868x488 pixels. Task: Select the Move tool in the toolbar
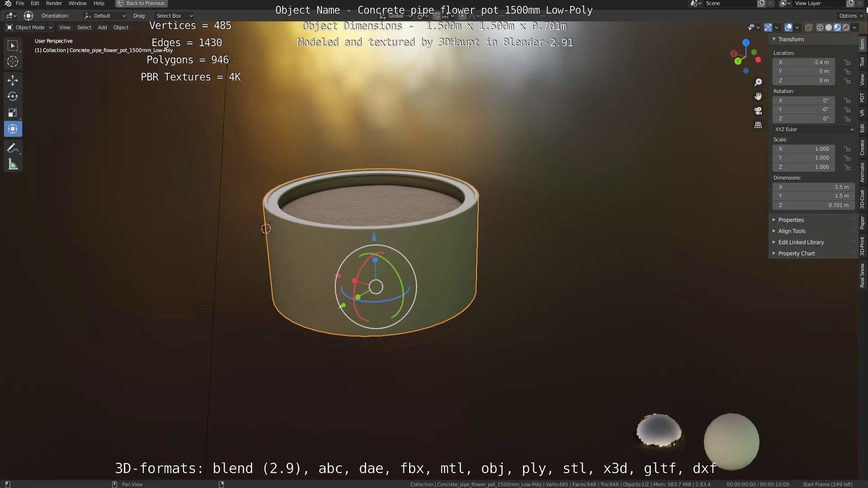click(x=13, y=80)
